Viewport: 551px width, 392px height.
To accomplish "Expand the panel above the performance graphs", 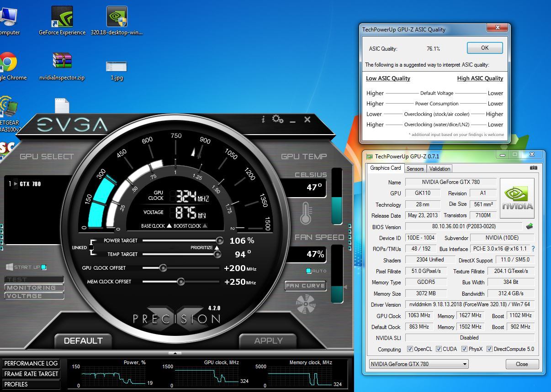I will 175,353.
